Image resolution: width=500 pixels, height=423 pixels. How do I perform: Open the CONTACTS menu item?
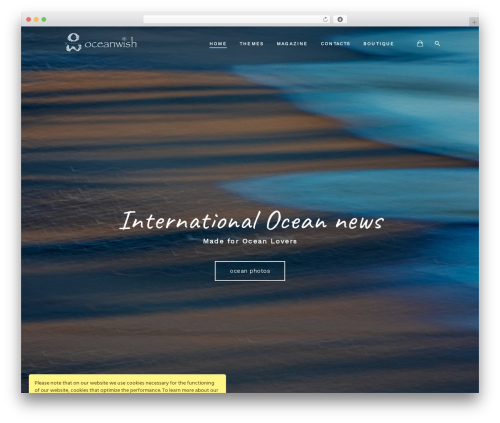coord(335,44)
